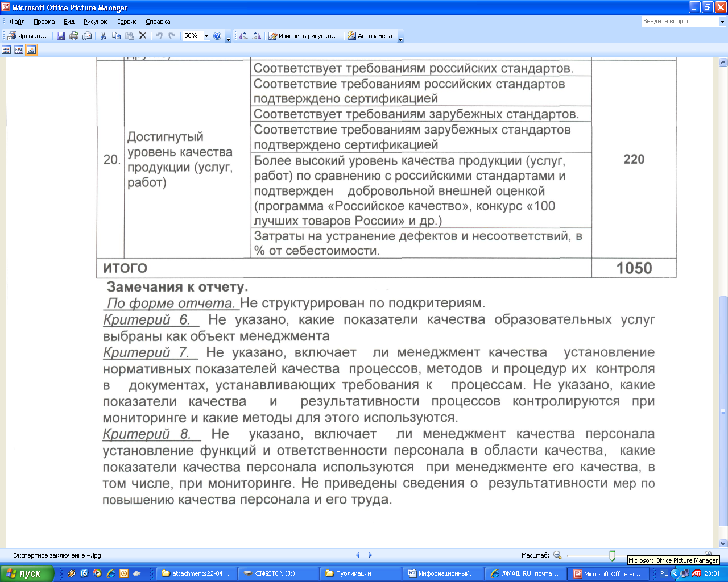Click the пуск Start button
This screenshot has height=582, width=728.
[26, 573]
